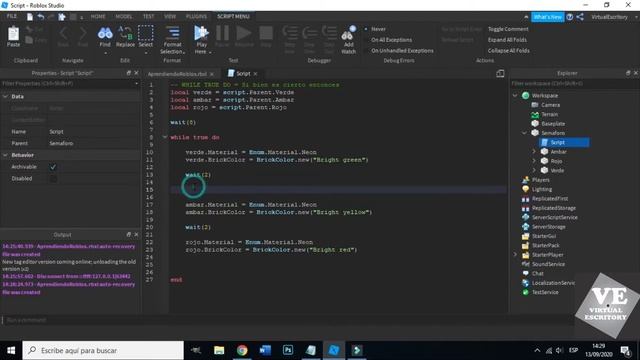Click the Filter Properties search field
The width and height of the screenshot is (640, 360).
(x=70, y=84)
